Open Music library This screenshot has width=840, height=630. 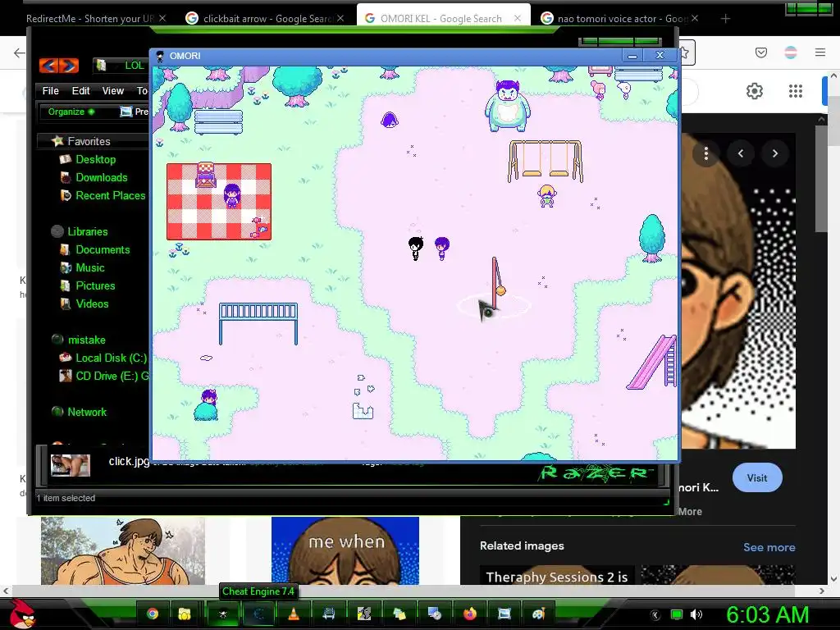tap(90, 268)
